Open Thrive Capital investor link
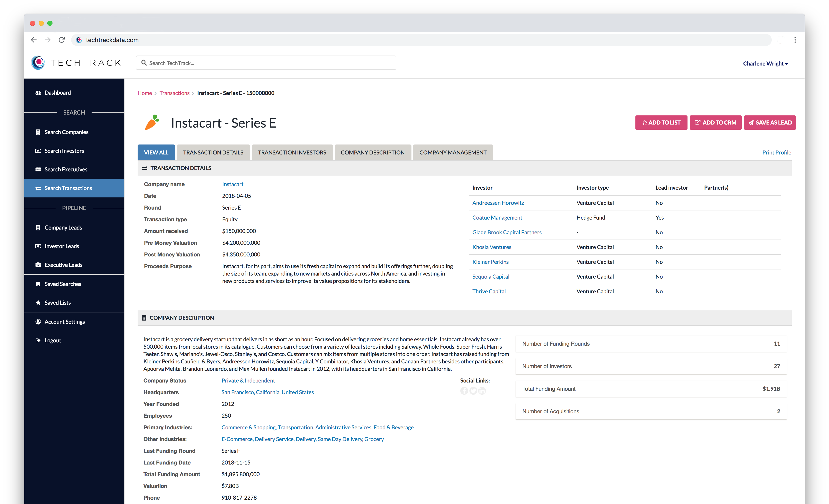829x504 pixels. click(x=489, y=291)
